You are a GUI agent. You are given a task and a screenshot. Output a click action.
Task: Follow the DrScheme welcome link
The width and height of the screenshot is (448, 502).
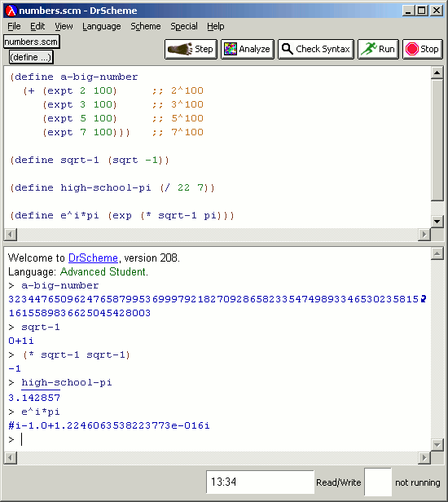click(x=93, y=258)
